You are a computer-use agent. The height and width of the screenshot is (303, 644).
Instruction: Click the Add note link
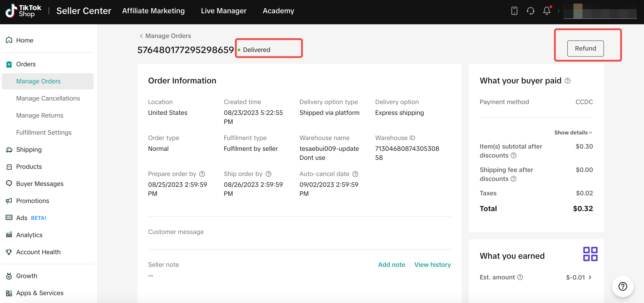[392, 265]
